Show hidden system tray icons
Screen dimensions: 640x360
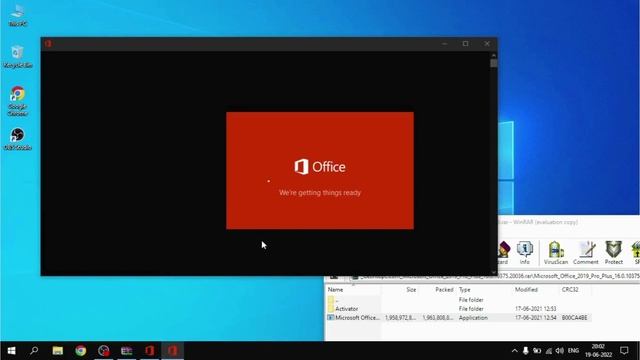click(515, 351)
